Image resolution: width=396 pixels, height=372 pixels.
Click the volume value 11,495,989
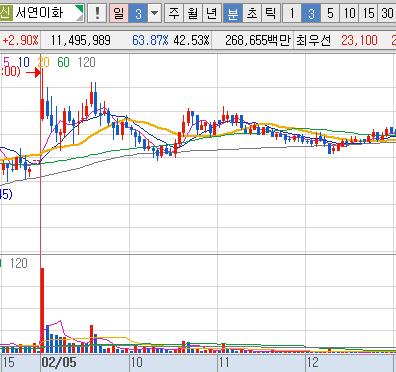coord(80,41)
